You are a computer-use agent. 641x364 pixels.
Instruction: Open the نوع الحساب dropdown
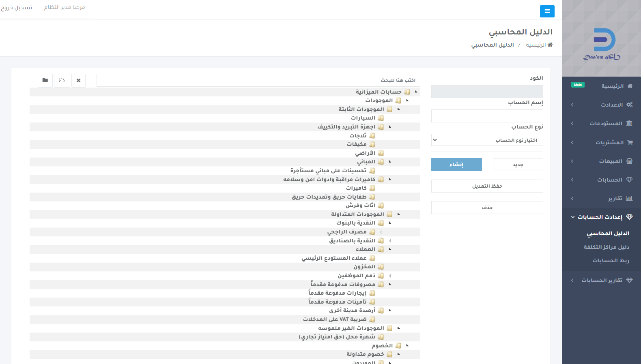(x=487, y=140)
